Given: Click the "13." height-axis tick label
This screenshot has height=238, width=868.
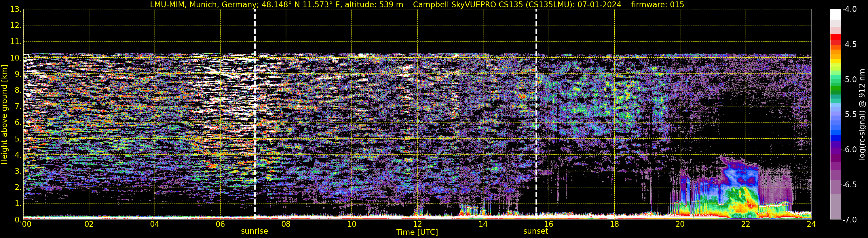Looking at the screenshot, I should pyautogui.click(x=16, y=9).
